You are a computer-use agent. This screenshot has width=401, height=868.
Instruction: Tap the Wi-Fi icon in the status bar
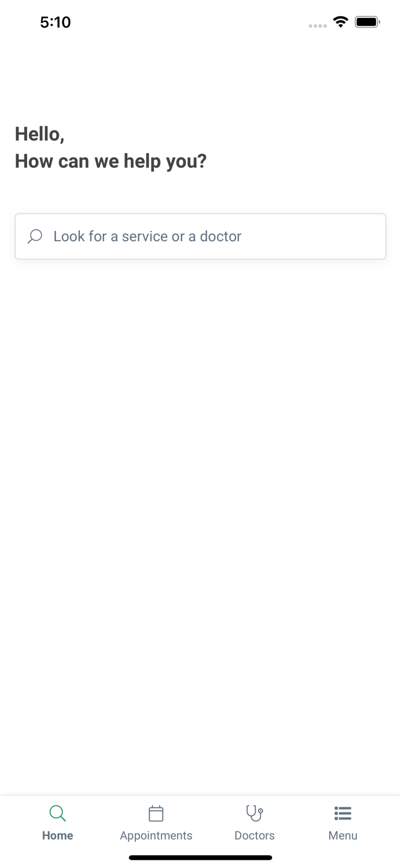tap(340, 22)
